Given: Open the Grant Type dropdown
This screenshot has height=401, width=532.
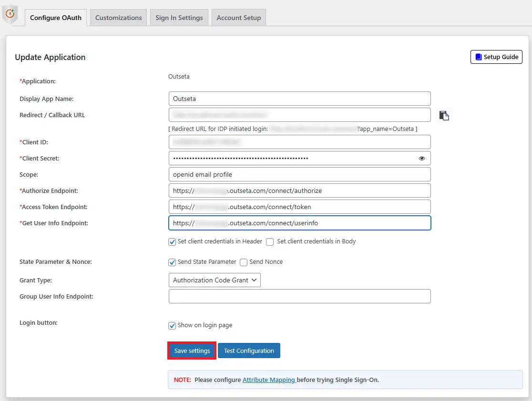Looking at the screenshot, I should [x=215, y=280].
